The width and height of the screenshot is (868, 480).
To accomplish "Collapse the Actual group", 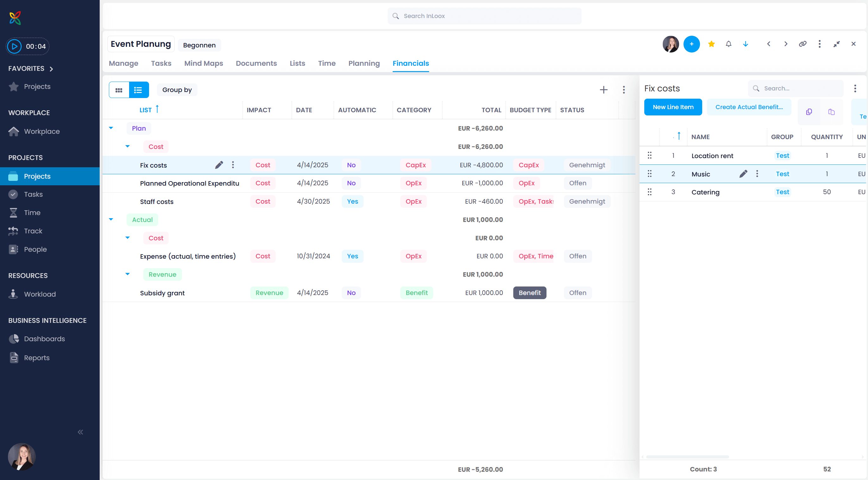I will pos(111,219).
